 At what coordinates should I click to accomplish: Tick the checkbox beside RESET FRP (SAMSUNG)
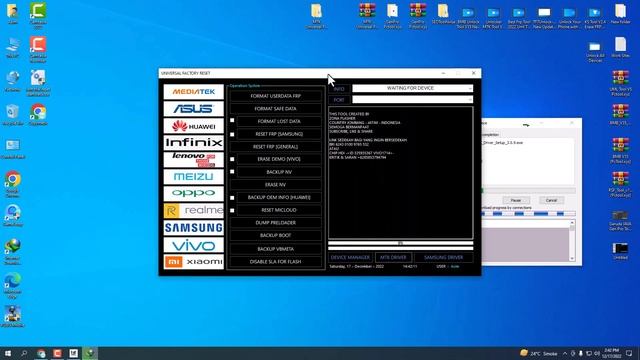tap(232, 134)
